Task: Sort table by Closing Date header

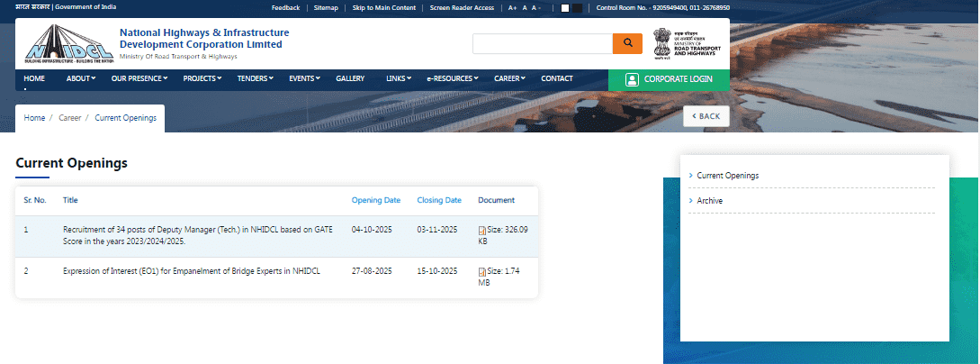Action: (439, 200)
